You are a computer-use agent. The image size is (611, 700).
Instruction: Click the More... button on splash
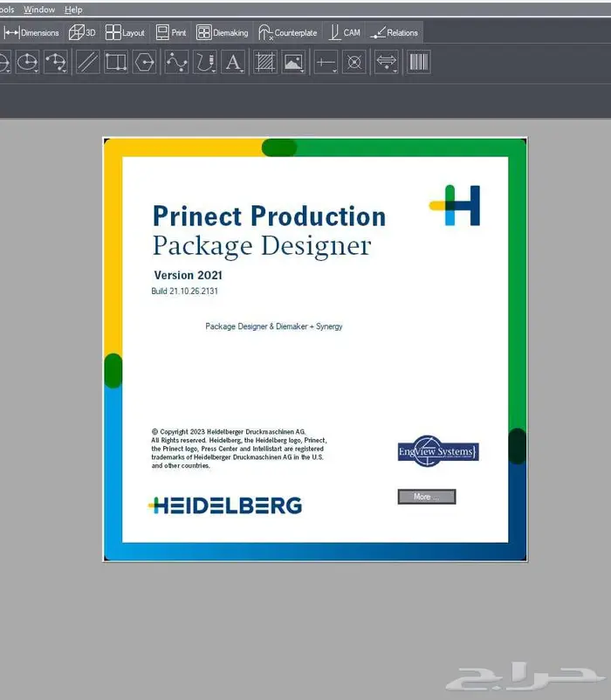426,497
